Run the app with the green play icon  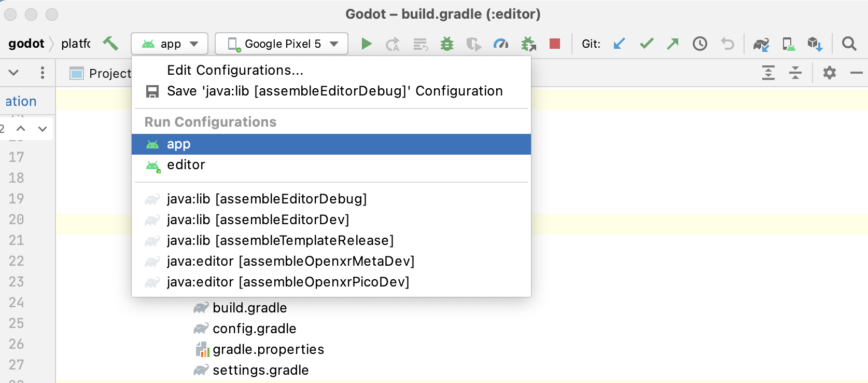pos(367,44)
